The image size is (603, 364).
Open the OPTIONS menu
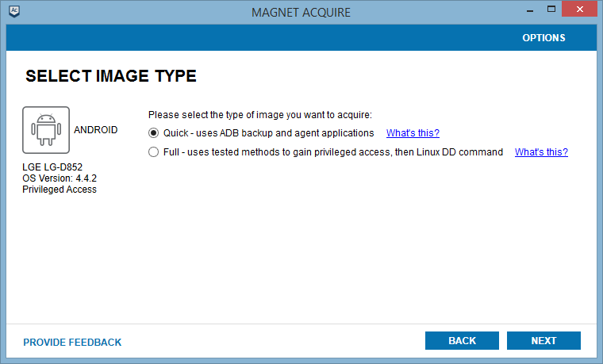(543, 37)
